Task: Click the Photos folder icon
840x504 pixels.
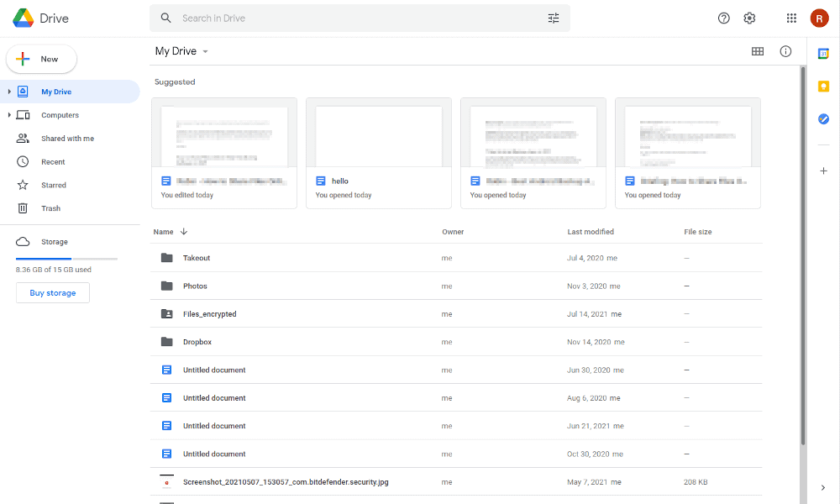Action: pos(167,286)
